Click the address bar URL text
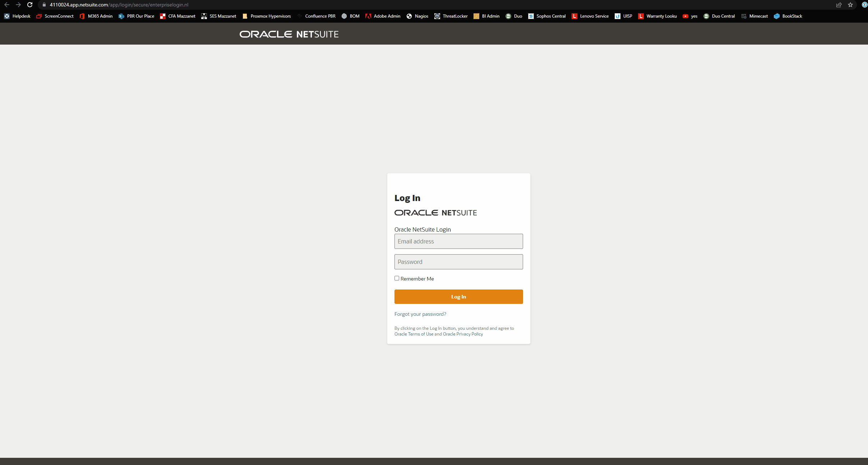 [119, 5]
